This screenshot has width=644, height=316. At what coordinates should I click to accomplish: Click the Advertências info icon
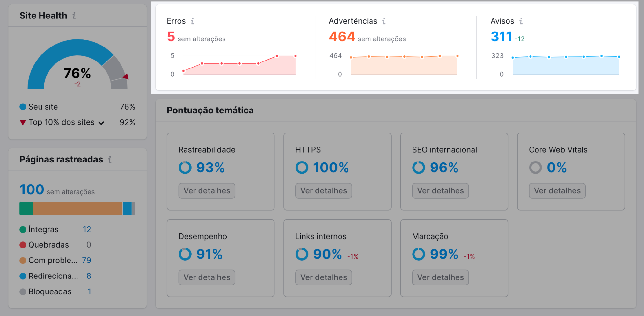tap(384, 21)
